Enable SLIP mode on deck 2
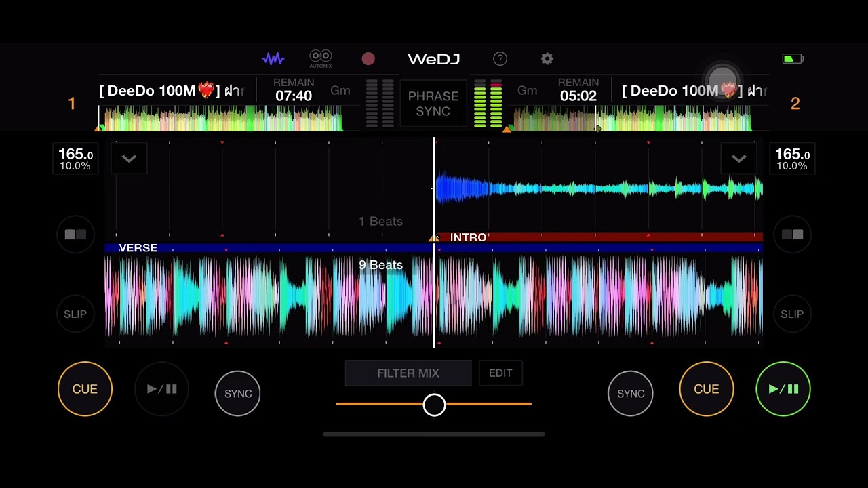This screenshot has height=488, width=868. [x=792, y=314]
